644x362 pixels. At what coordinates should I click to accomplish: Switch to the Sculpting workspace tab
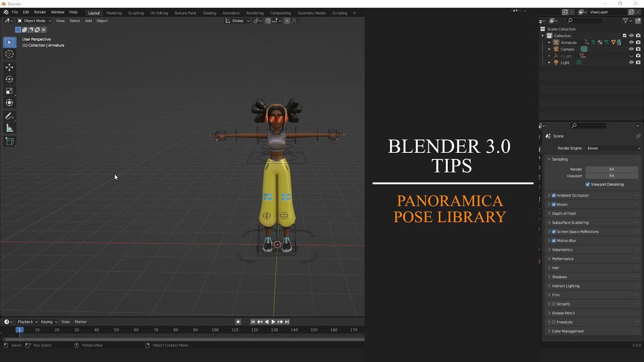pos(136,13)
